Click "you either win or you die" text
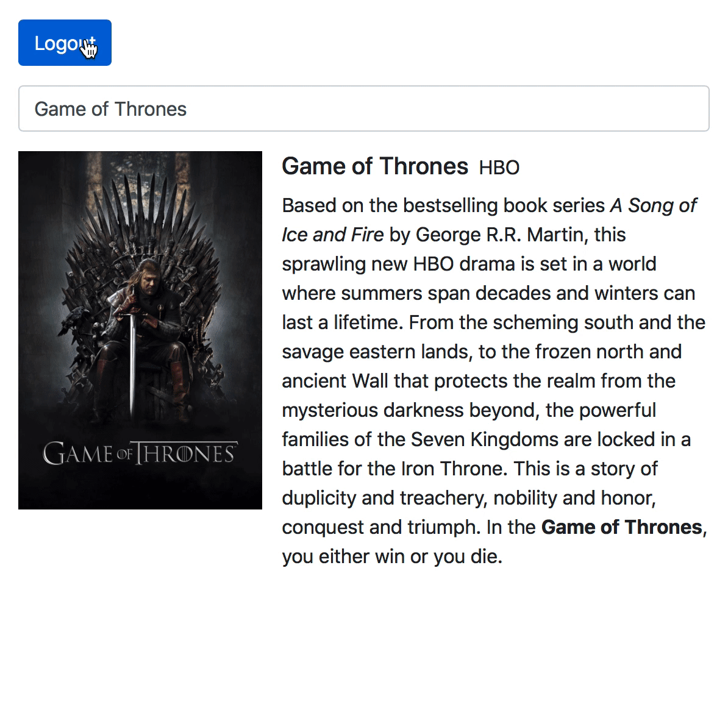 tap(391, 556)
